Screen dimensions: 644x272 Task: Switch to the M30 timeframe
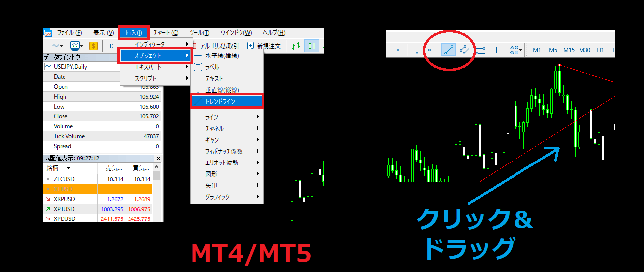pyautogui.click(x=585, y=50)
